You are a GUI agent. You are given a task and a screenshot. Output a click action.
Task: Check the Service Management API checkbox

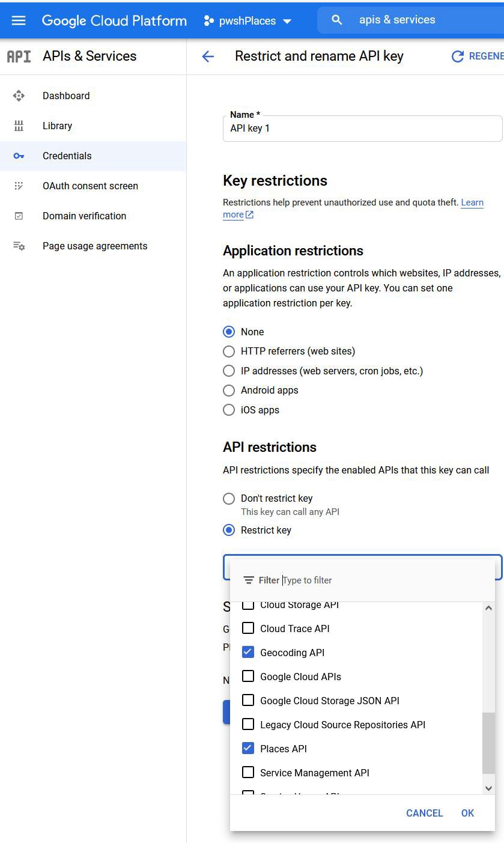248,773
